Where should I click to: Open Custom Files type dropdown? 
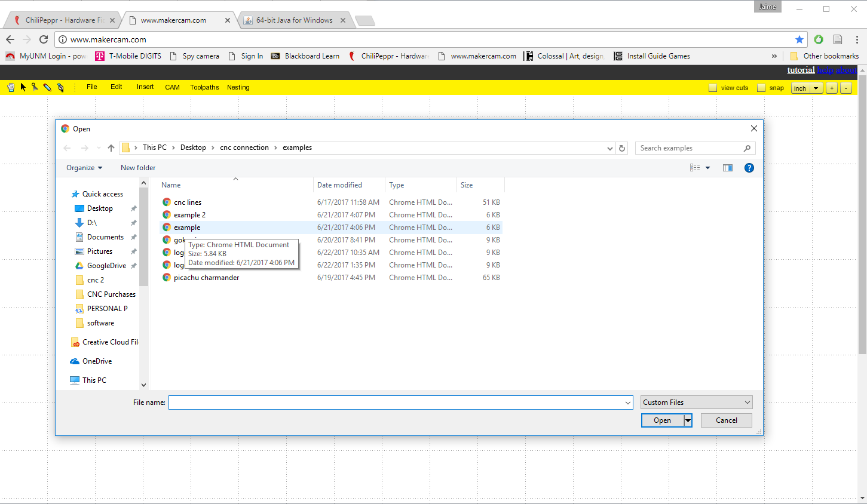pyautogui.click(x=696, y=402)
